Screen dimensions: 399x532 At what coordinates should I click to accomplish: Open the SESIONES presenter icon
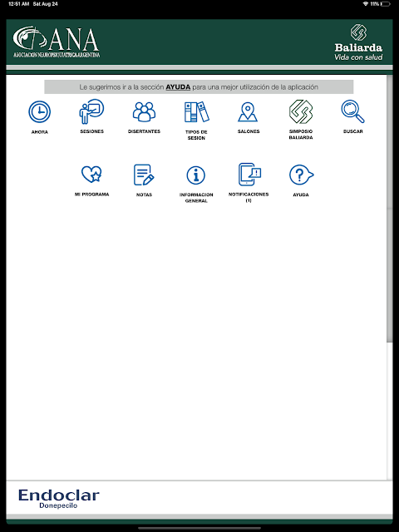click(x=91, y=111)
